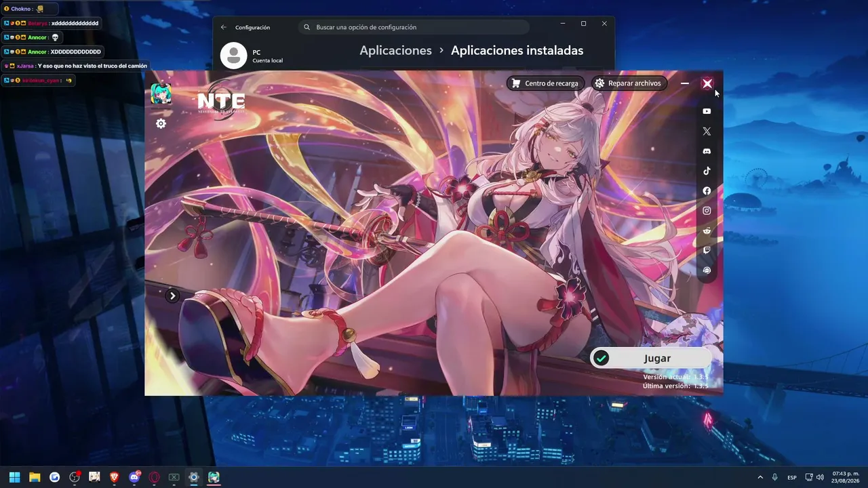Open Brave browser from the taskbar

(115, 477)
